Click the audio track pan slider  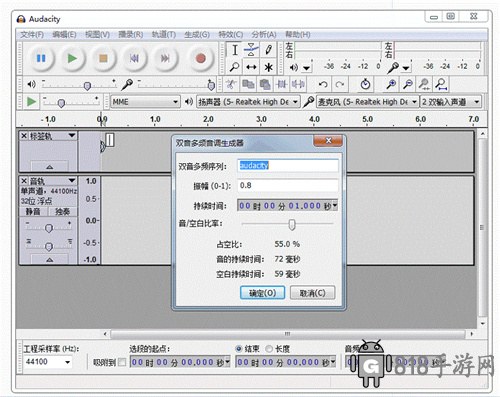[49, 247]
